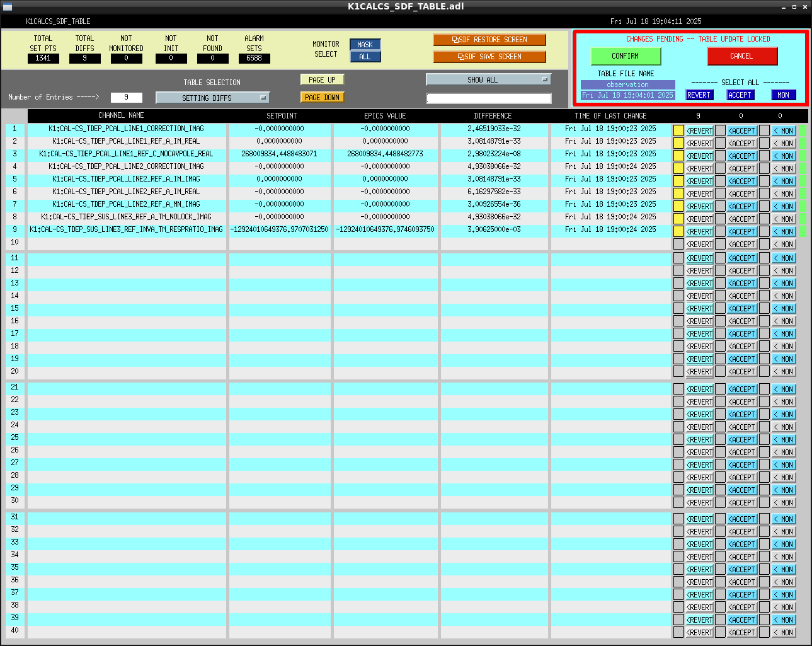Click ACCEPT on row 1
The width and height of the screenshot is (812, 646).
pos(742,130)
